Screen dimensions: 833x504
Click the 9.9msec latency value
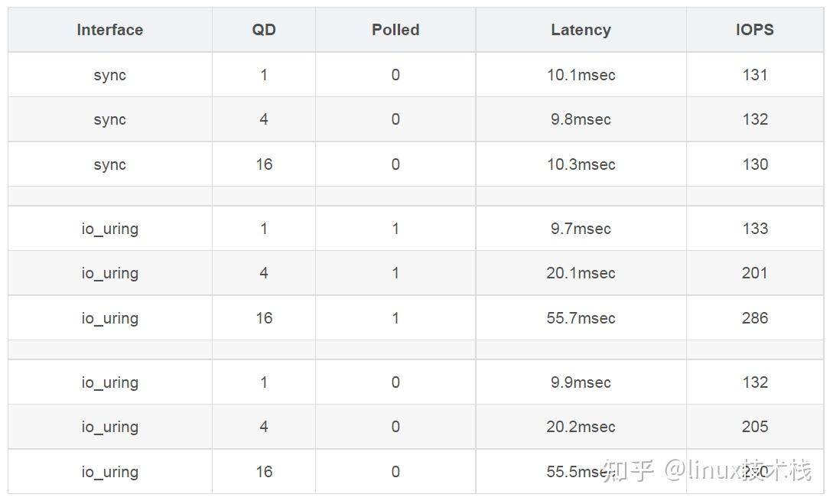click(x=581, y=382)
